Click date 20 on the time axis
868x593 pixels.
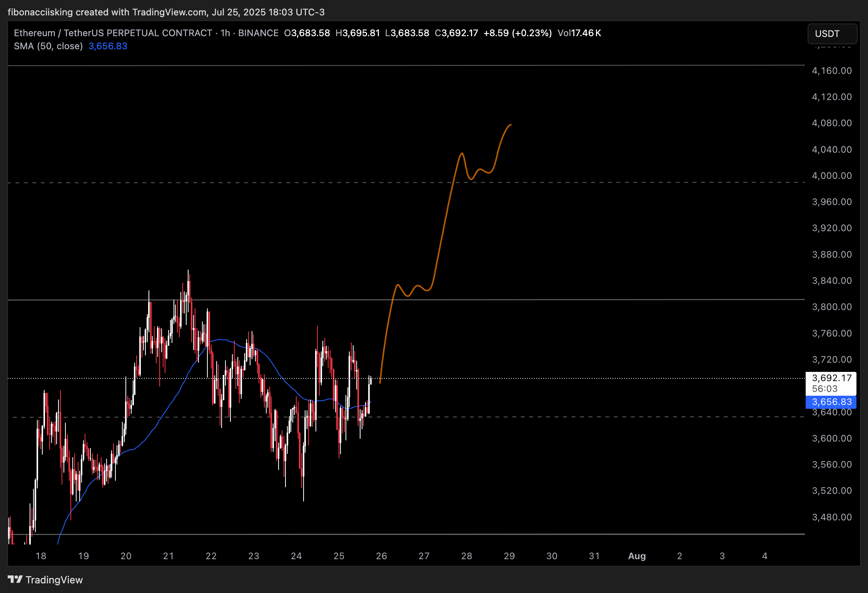coord(126,556)
